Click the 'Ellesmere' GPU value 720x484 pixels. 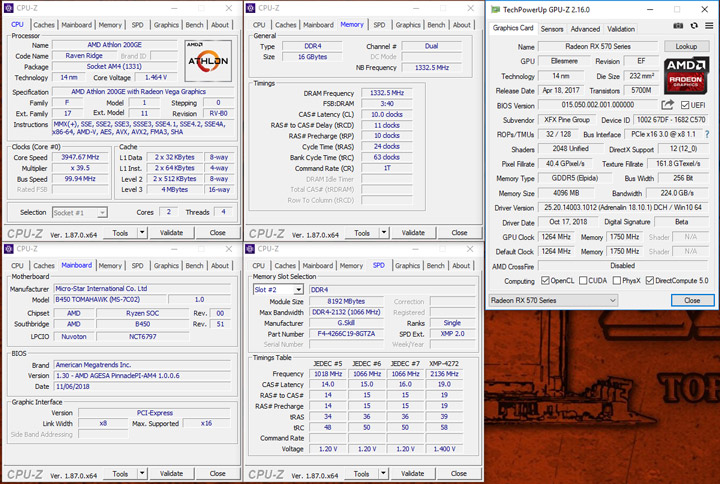coord(564,61)
